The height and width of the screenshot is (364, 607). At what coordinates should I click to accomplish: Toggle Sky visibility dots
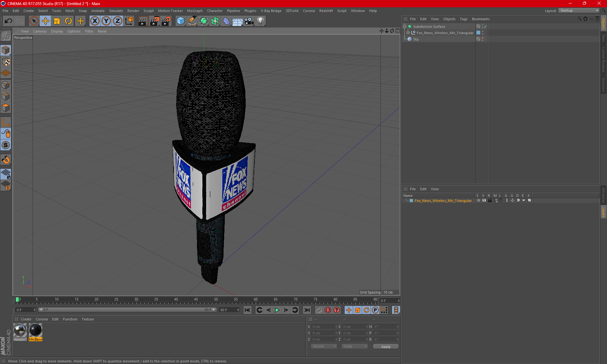click(x=482, y=39)
